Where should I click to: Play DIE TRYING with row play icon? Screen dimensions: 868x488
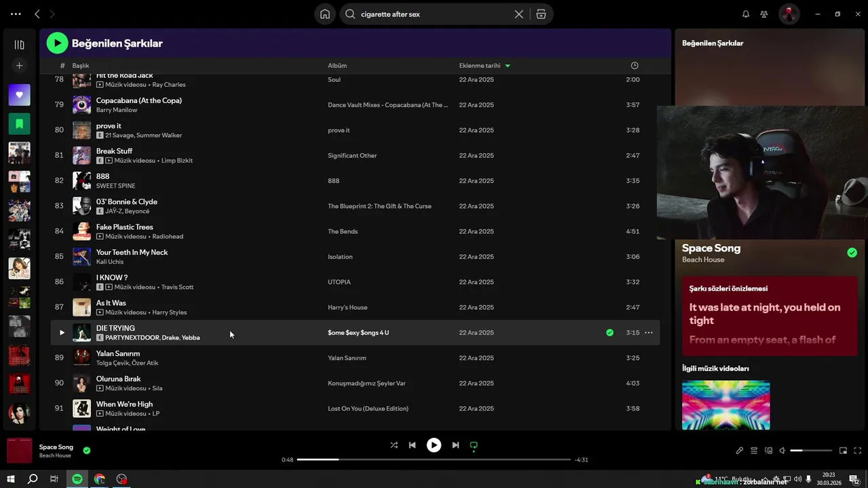[x=62, y=333]
